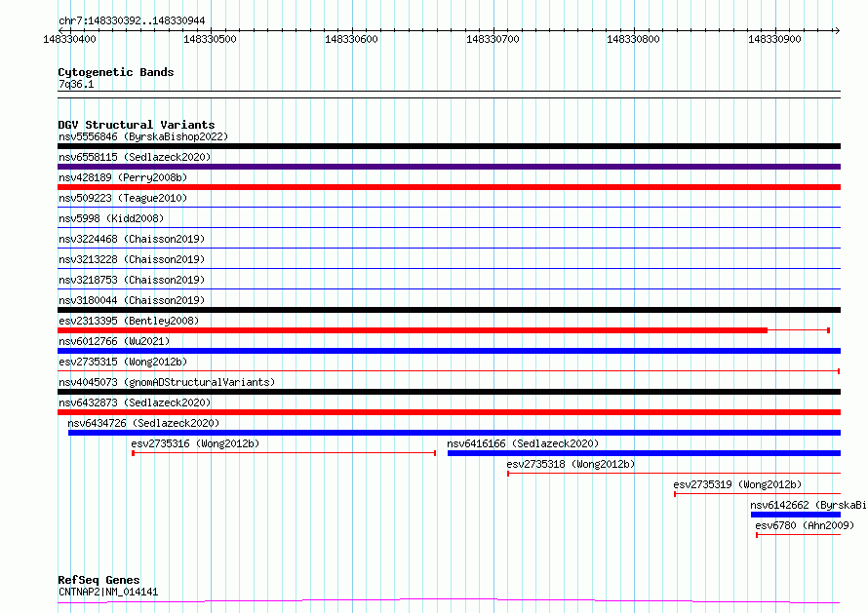The width and height of the screenshot is (868, 613).
Task: Click the CNTNAP2|NM_014141 gene label
Action: point(108,592)
